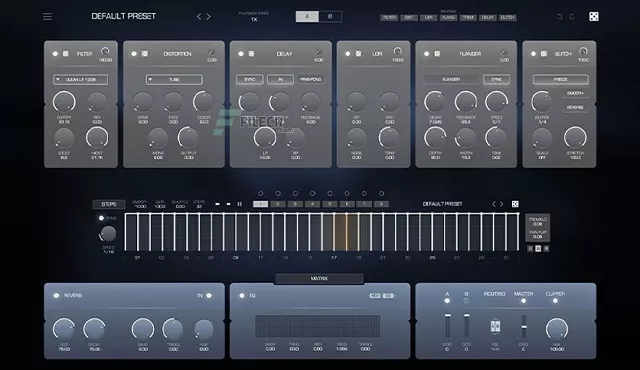Randomize the Flanger module with its dice

(437, 54)
